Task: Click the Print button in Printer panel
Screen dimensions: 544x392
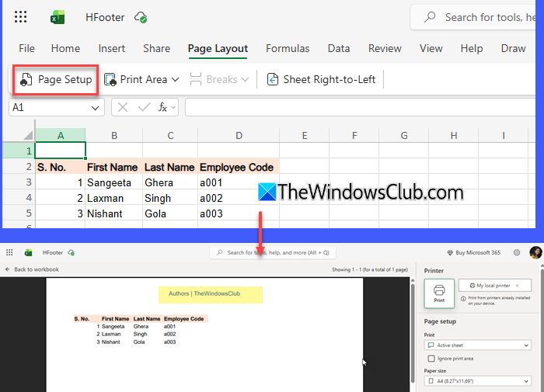Action: coord(439,293)
